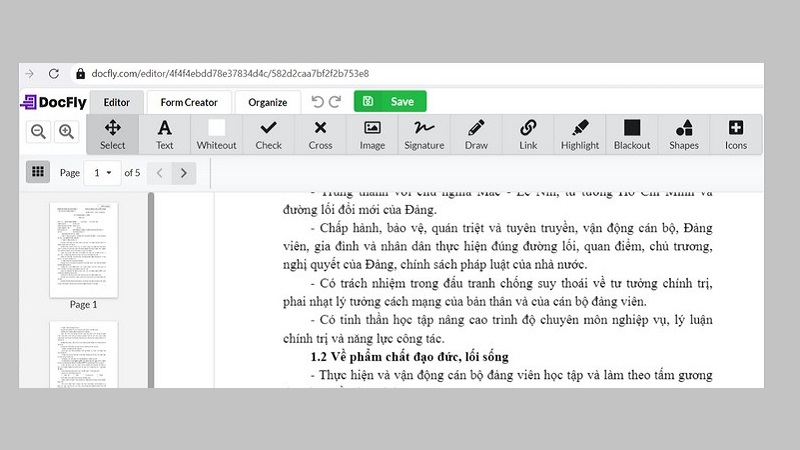
Task: Click the 'of 5' page count text
Action: [x=132, y=173]
